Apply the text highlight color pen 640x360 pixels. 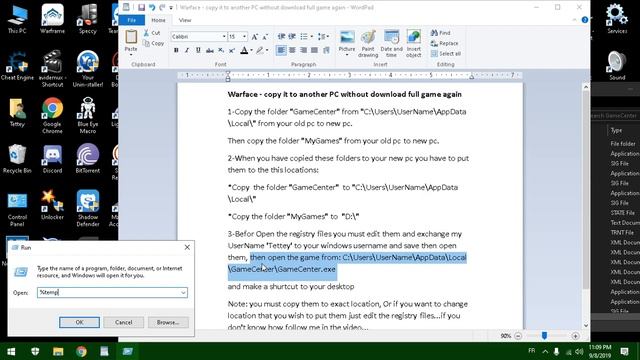(260, 50)
